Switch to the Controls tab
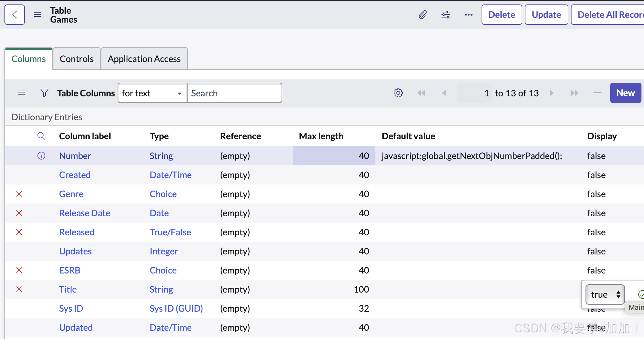The image size is (644, 339). 77,59
